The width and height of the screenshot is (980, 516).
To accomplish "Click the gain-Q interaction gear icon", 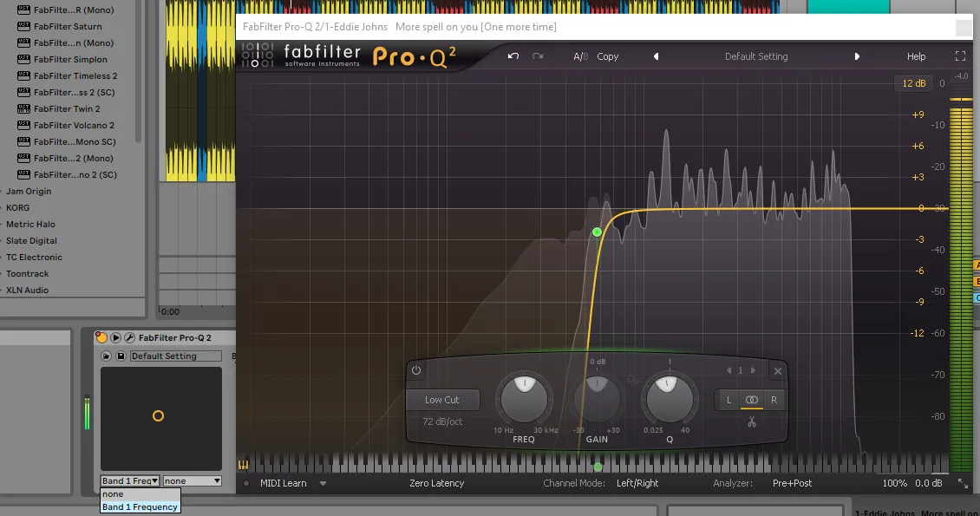I will [632, 379].
